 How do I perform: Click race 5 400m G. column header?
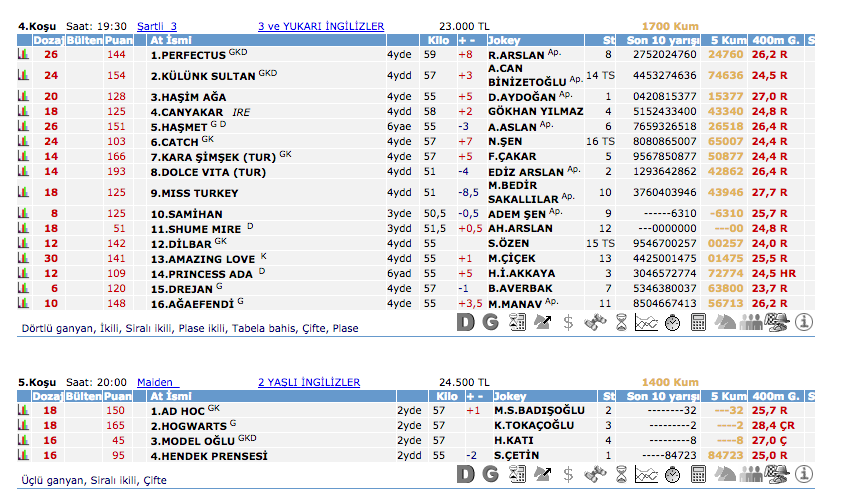coord(776,396)
